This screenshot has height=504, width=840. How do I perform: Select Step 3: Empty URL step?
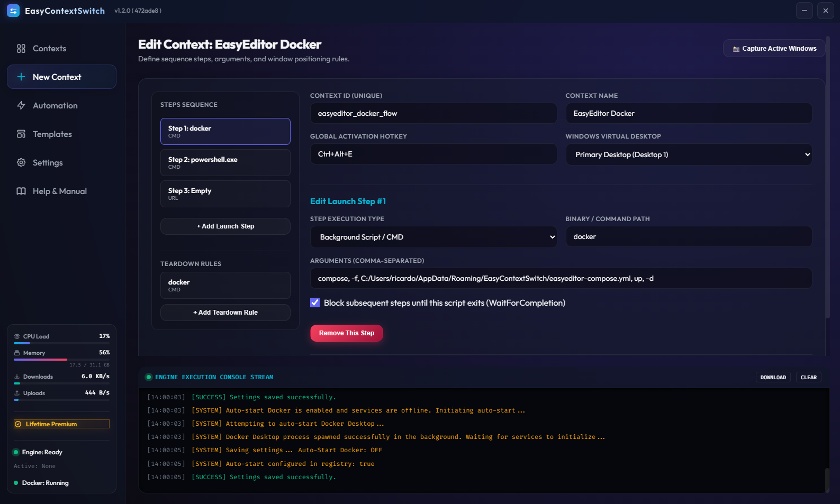(x=225, y=194)
